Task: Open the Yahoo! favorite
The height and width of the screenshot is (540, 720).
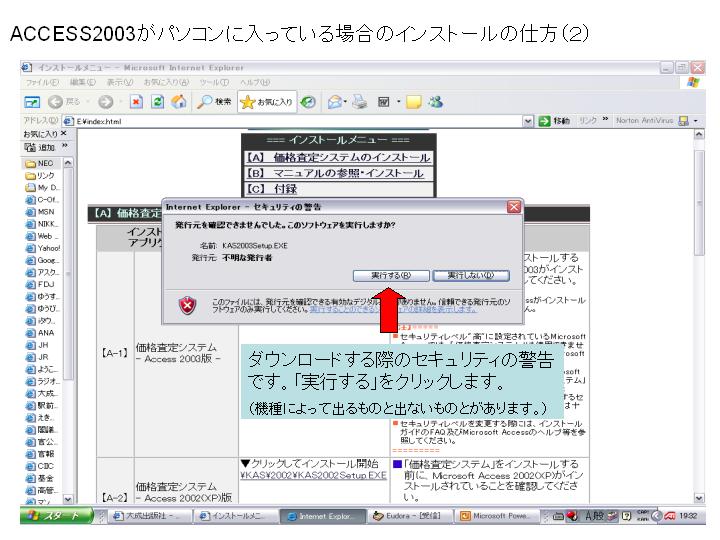Action: [43, 248]
